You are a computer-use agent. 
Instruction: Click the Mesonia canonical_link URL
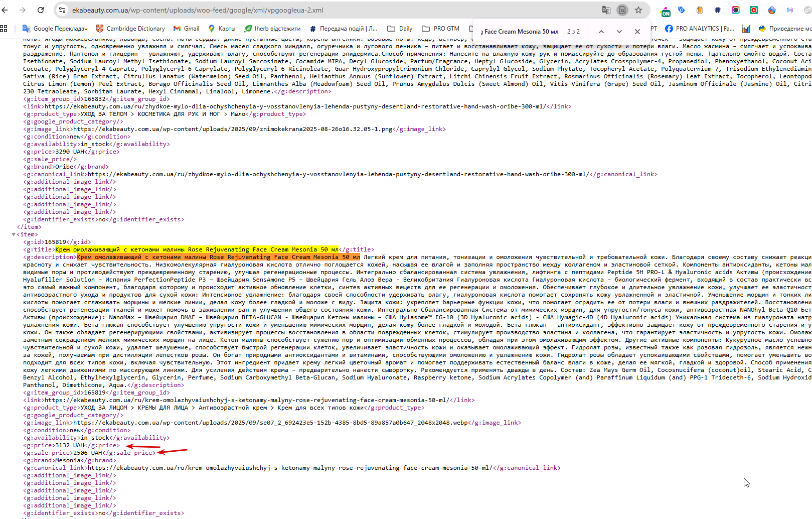[290, 468]
